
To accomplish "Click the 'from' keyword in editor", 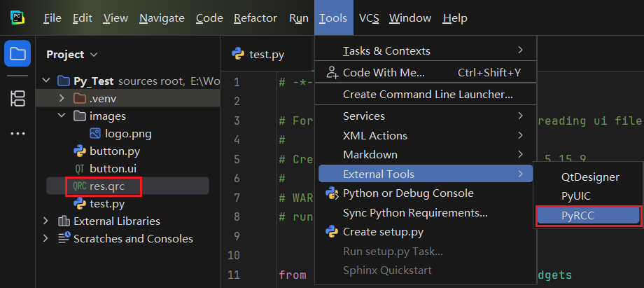I will coord(293,275).
